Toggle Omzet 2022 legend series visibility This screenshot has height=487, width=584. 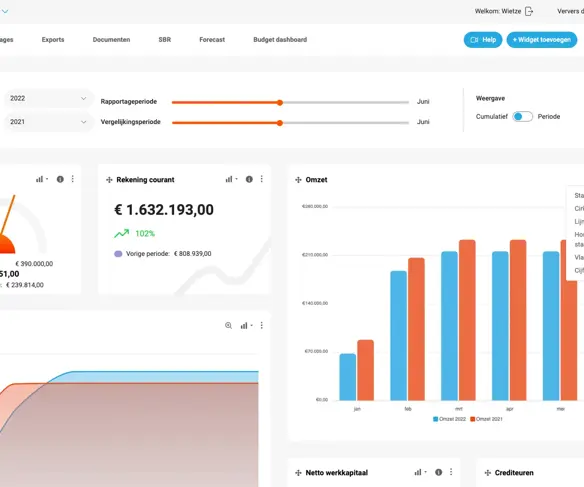(x=450, y=419)
